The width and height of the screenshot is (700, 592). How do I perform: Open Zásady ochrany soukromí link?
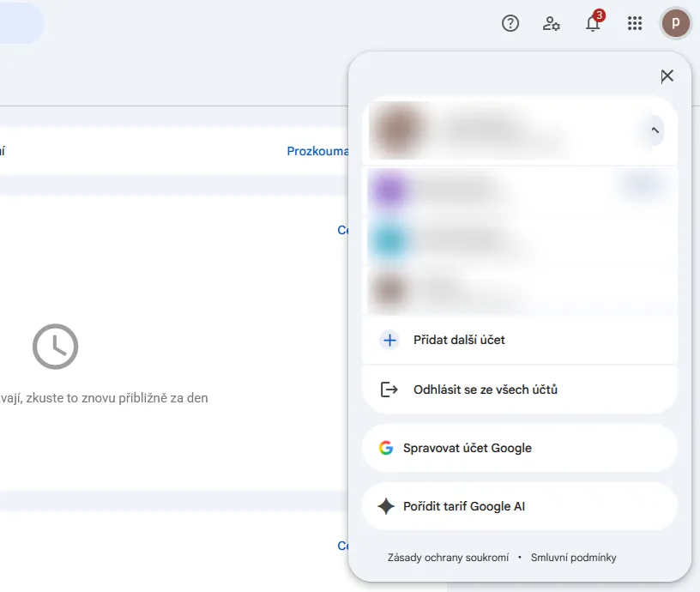point(448,558)
